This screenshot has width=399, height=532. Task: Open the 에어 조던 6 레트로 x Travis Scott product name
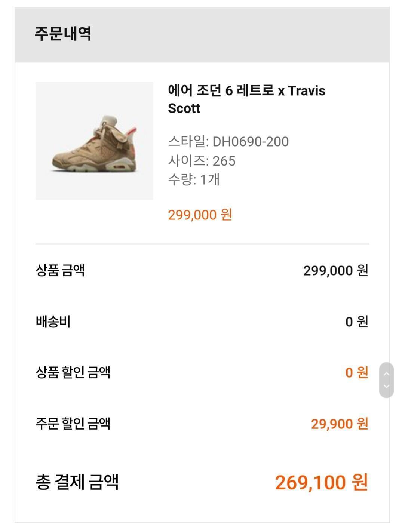coord(246,99)
